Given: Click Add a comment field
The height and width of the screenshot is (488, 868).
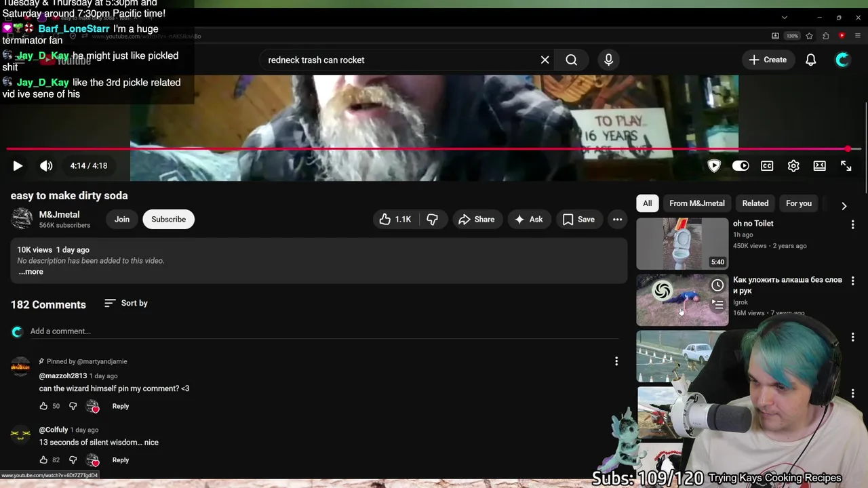Looking at the screenshot, I should (325, 331).
